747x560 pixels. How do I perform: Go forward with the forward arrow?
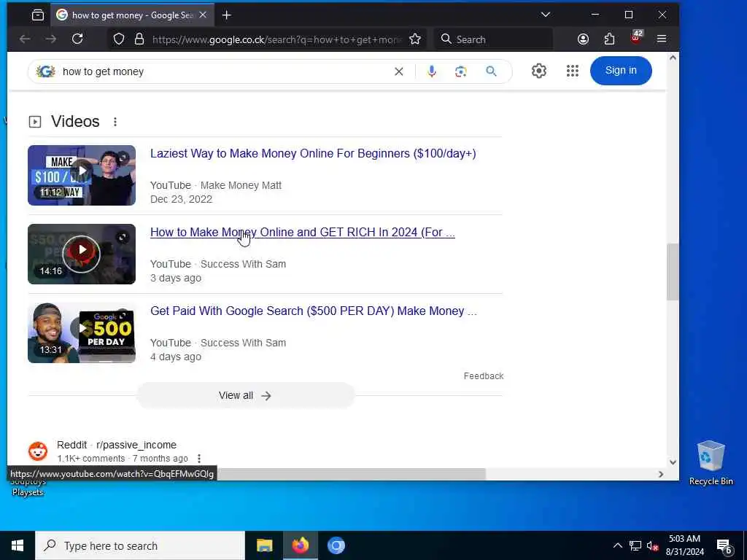(x=51, y=39)
